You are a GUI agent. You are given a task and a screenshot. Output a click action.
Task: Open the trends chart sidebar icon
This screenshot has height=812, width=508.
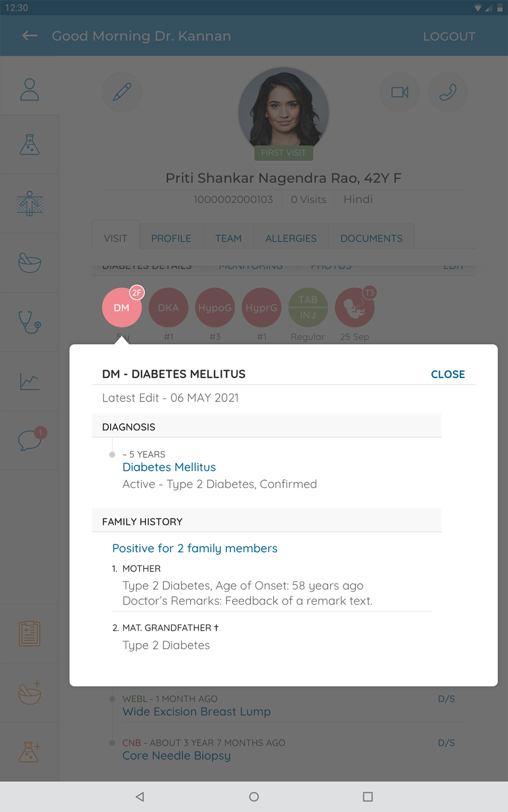coord(29,382)
